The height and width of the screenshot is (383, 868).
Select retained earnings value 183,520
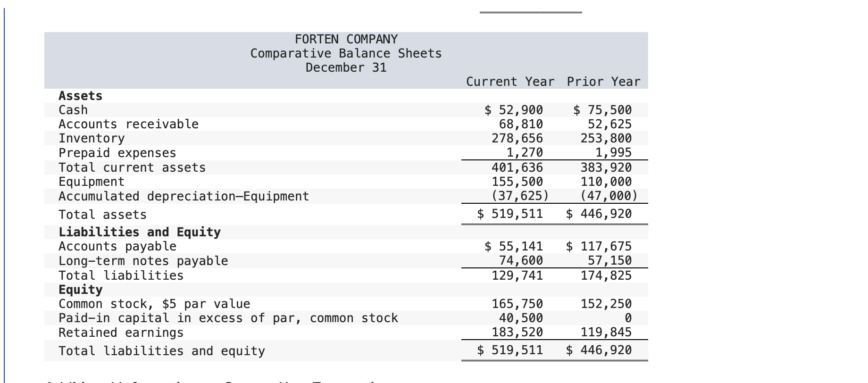(517, 333)
